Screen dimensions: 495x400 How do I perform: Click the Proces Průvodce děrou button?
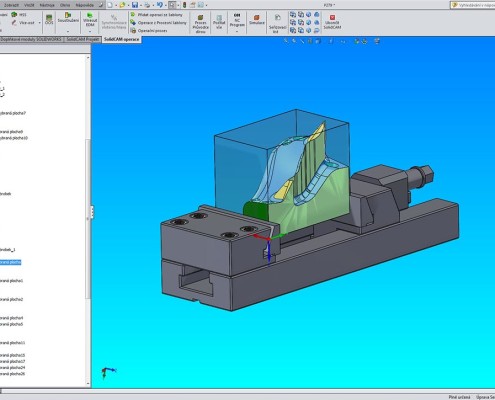200,24
